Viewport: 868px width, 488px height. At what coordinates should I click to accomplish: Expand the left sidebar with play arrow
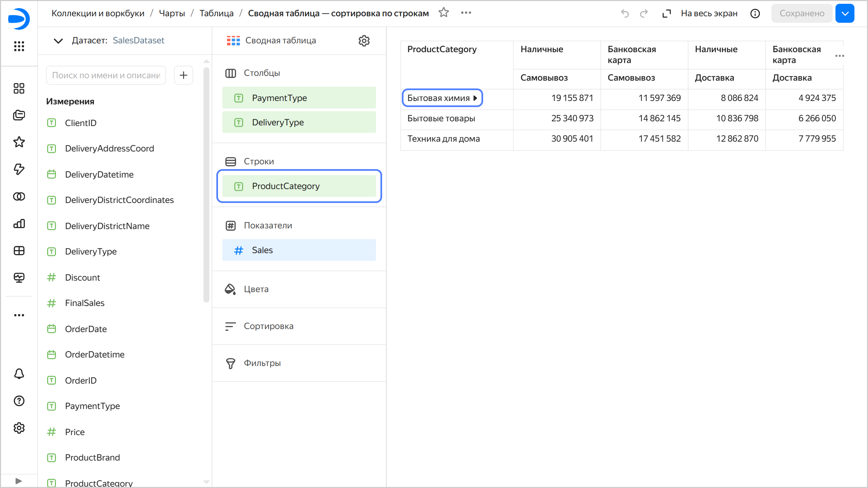pyautogui.click(x=19, y=481)
